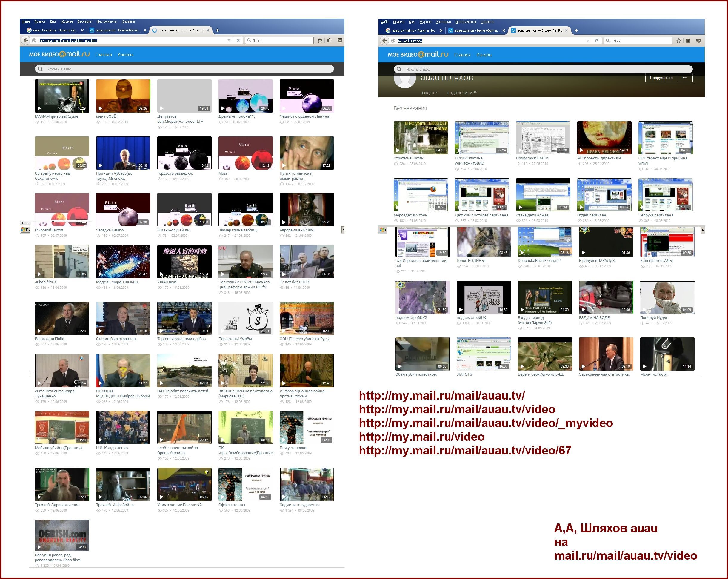Reload the page in right browser

point(597,41)
